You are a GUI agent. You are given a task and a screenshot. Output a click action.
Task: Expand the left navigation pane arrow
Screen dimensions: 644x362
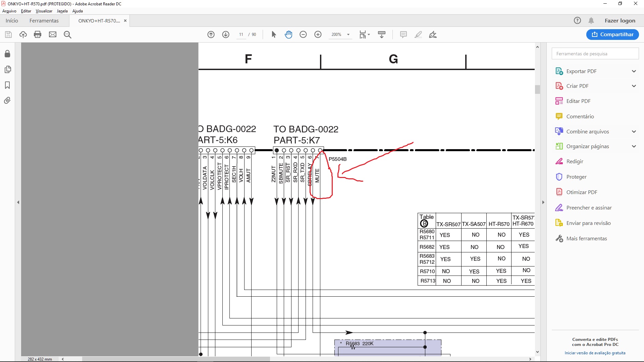pos(18,202)
